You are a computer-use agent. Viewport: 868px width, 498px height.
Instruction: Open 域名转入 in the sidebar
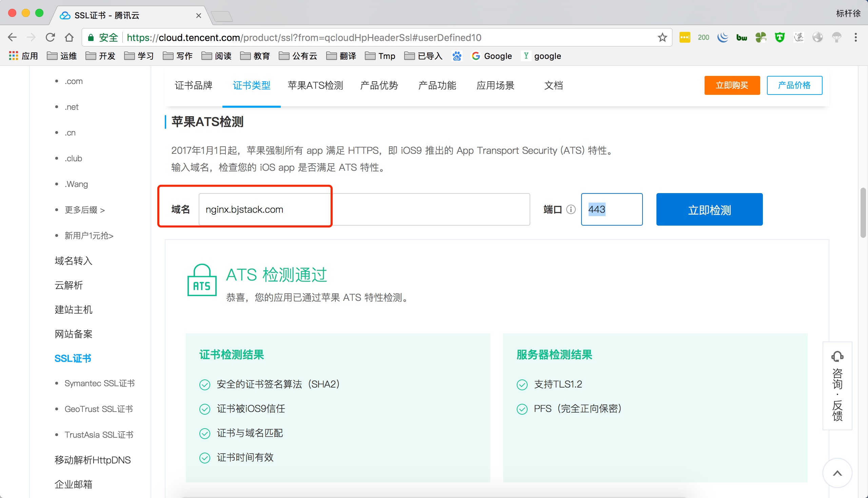73,261
